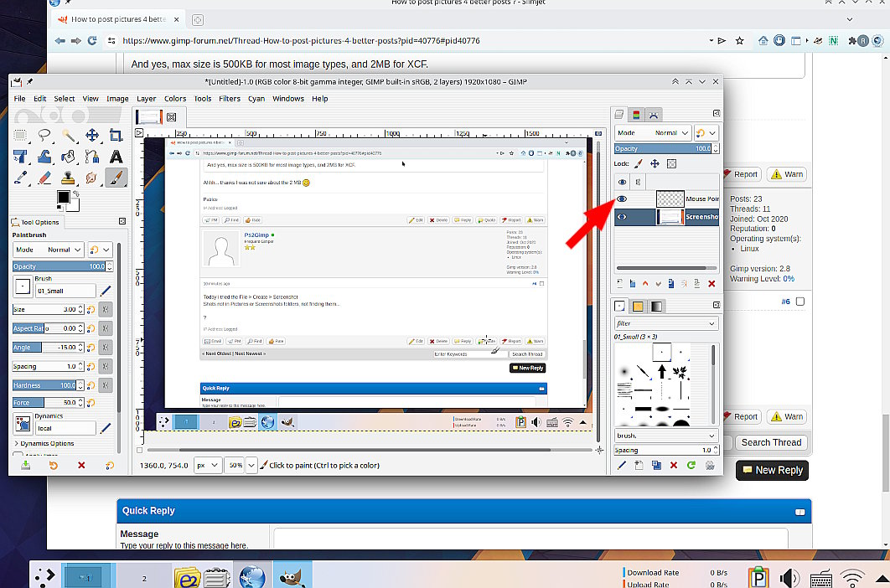Swap foreground and background colors
Image resolution: width=890 pixels, height=588 pixels.
point(75,193)
